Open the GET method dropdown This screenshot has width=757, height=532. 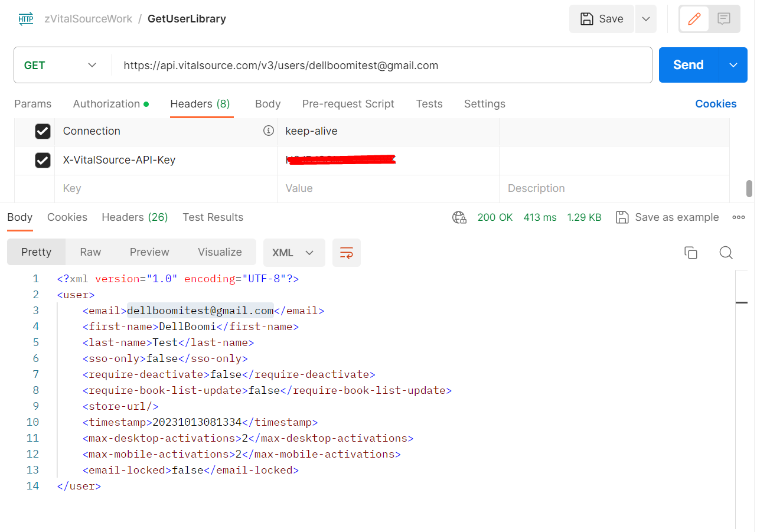(x=60, y=65)
